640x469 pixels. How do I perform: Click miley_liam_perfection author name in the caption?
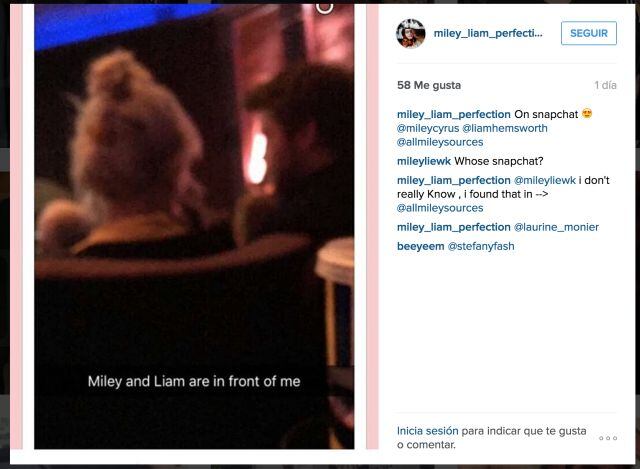[x=453, y=114]
